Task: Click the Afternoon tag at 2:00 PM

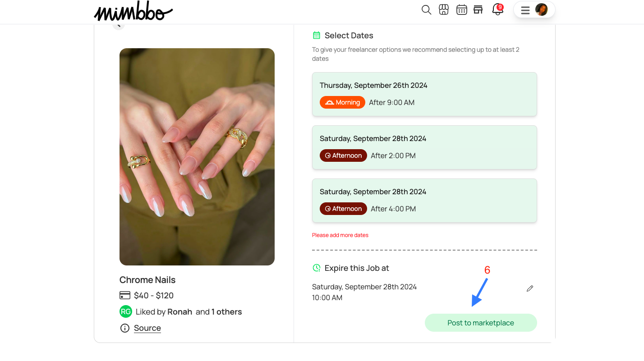Action: tap(343, 155)
